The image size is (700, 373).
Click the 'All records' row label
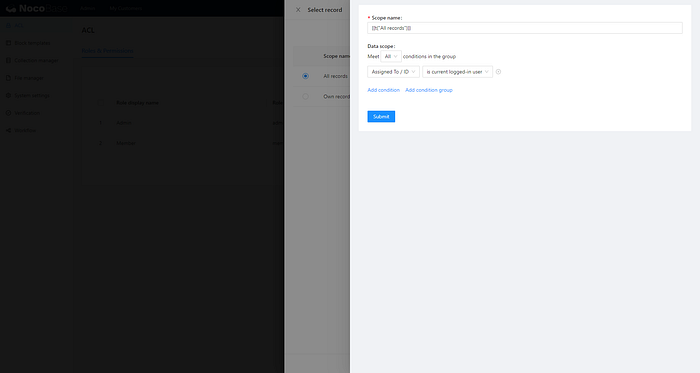(336, 76)
